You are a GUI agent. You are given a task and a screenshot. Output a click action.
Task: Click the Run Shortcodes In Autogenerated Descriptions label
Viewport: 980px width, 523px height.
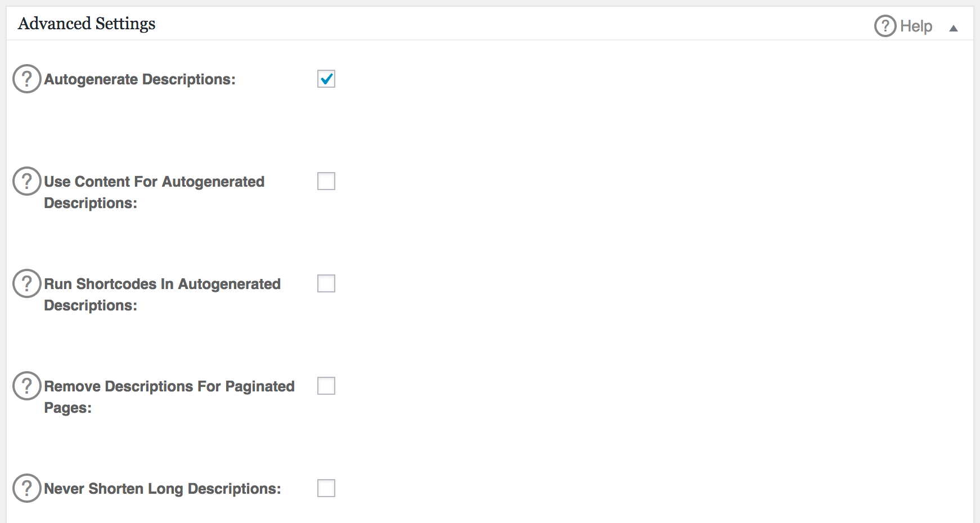click(162, 285)
